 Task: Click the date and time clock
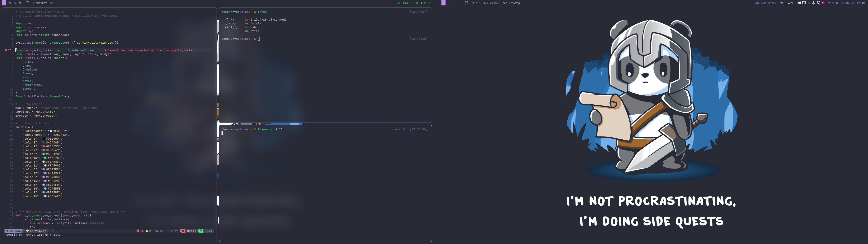pyautogui.click(x=847, y=3)
